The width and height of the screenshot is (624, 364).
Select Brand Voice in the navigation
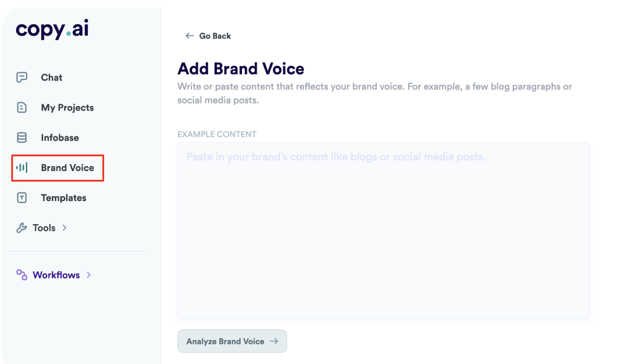(67, 168)
